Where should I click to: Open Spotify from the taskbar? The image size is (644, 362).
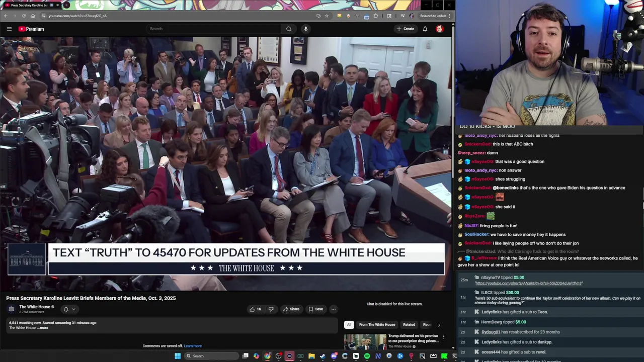[x=367, y=356]
